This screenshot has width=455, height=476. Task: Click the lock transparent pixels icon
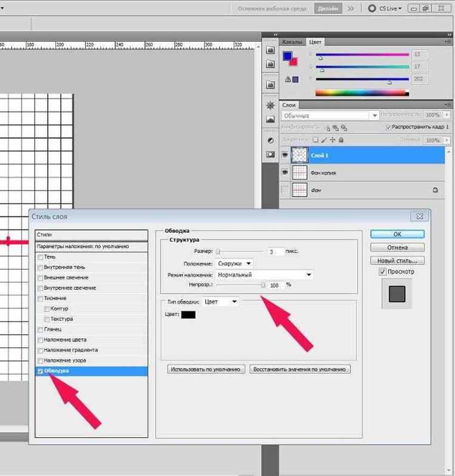coord(315,139)
